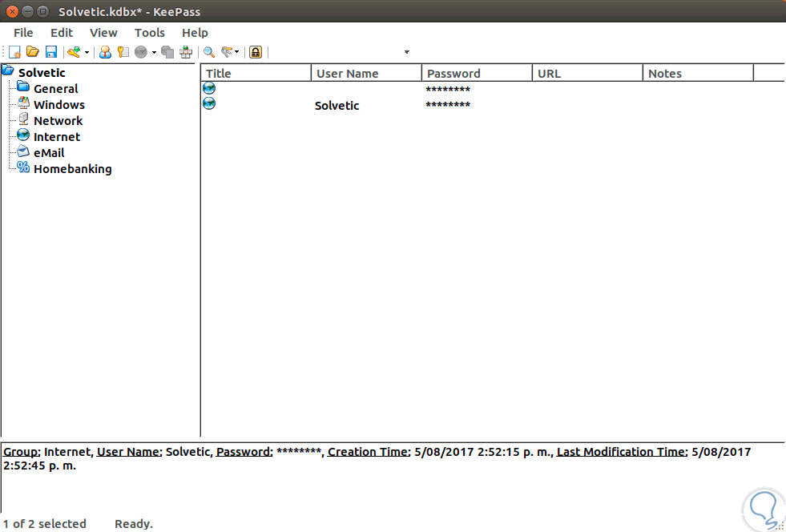Click the Copy URLs to clipboard icon

(167, 51)
